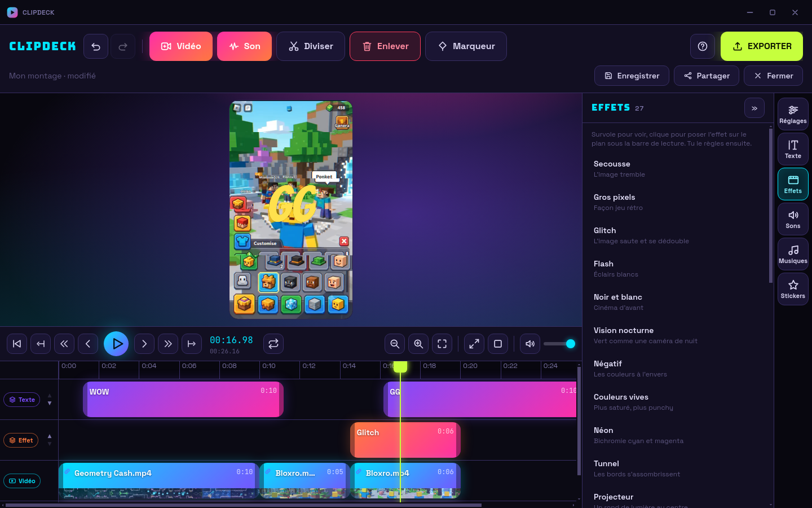Go to previous clip edge
The height and width of the screenshot is (508, 812).
[x=41, y=344]
